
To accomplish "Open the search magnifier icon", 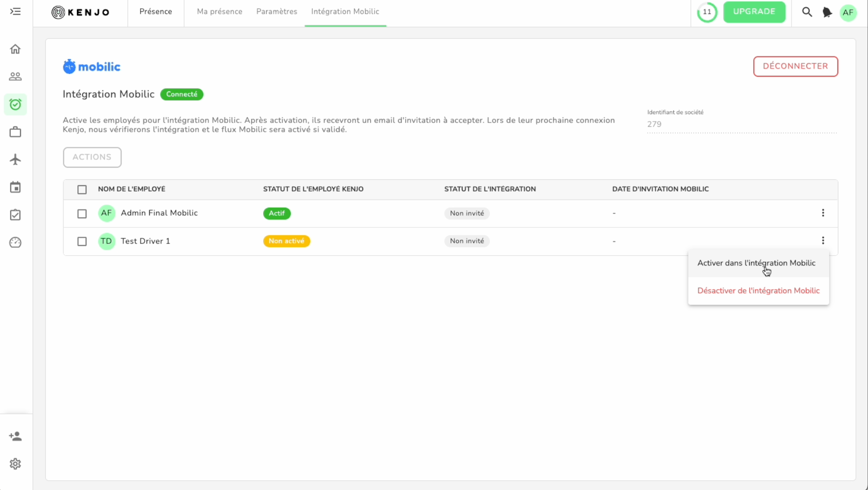I will (807, 12).
